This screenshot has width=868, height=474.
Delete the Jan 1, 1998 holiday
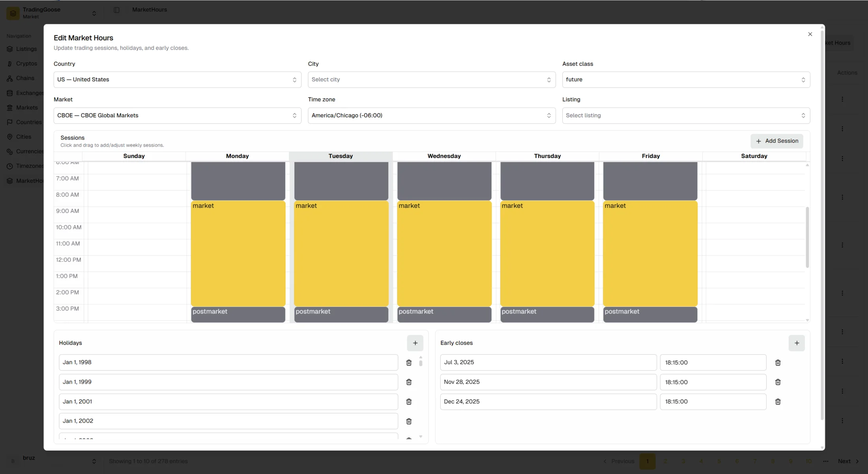[409, 362]
